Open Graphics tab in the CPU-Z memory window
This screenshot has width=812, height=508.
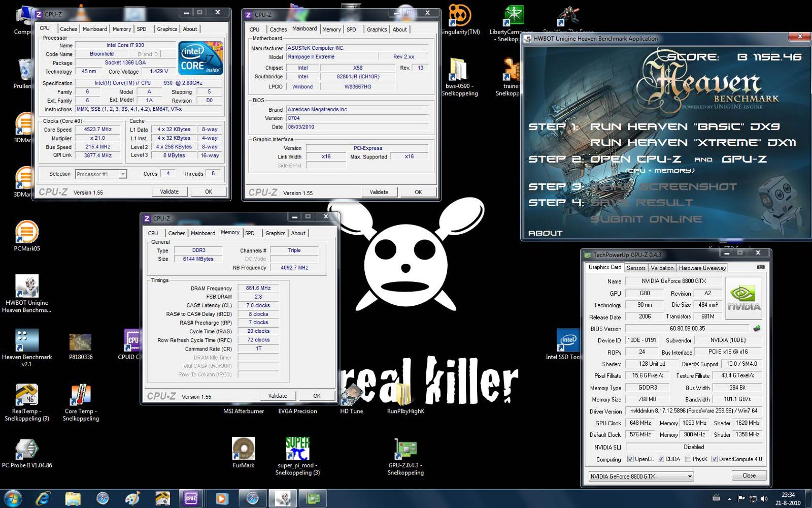point(275,233)
